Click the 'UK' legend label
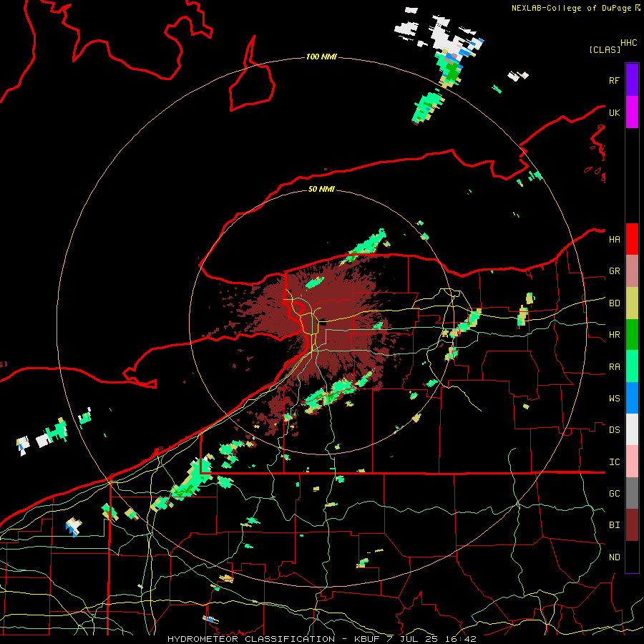The image size is (644, 644). 614,112
